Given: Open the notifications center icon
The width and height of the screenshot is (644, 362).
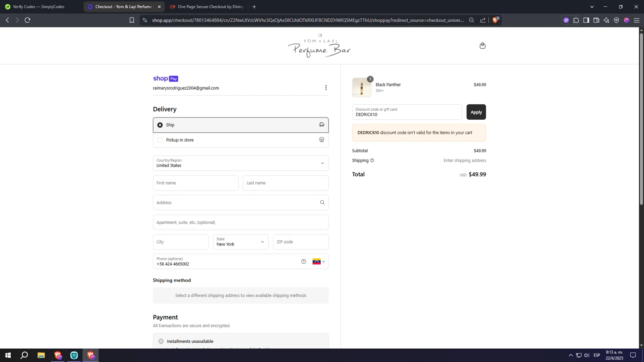Looking at the screenshot, I should [633, 355].
